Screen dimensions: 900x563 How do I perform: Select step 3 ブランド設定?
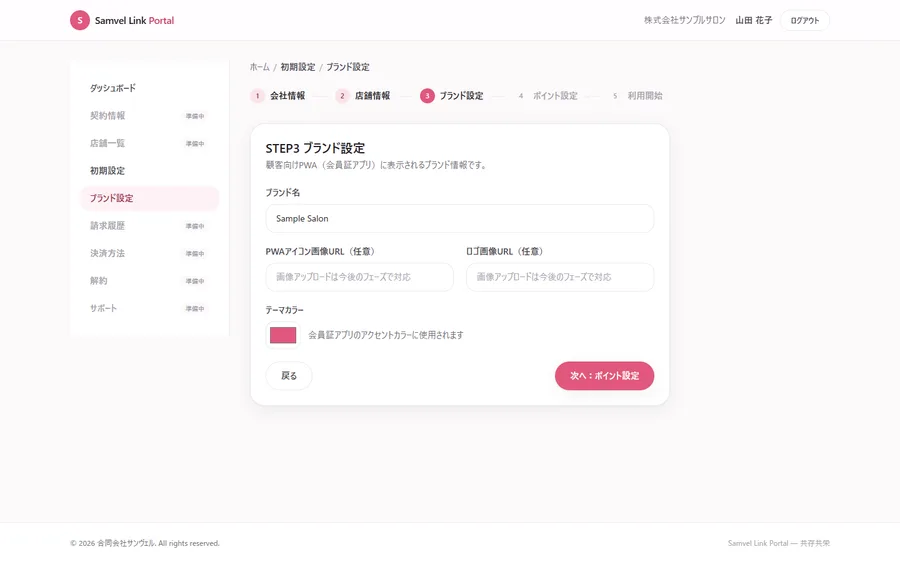pyautogui.click(x=452, y=96)
